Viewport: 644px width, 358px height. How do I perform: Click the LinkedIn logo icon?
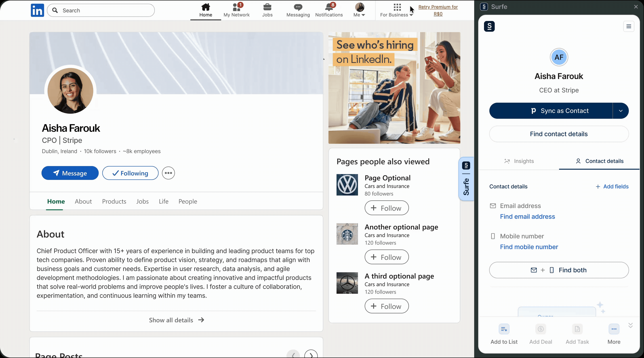37,10
